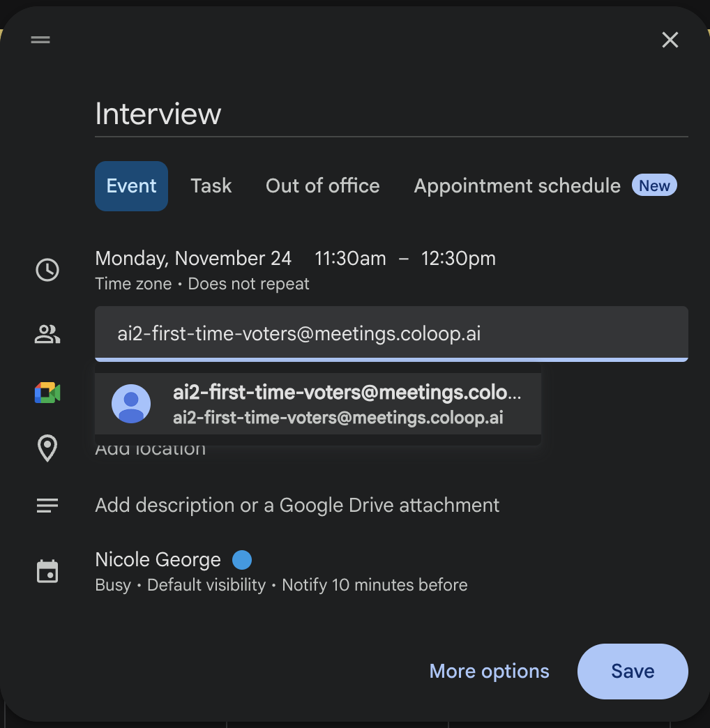710x728 pixels.
Task: Click the Google Meet video conferencing icon
Action: coord(46,392)
